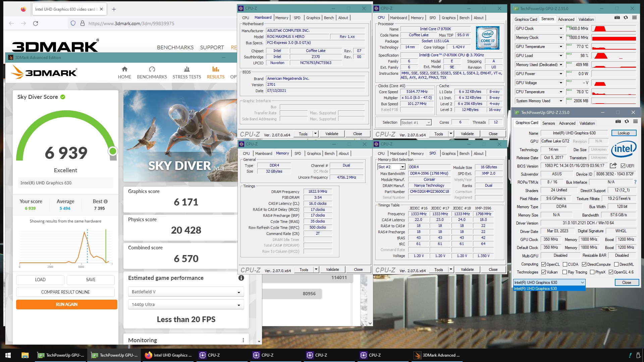Click the refresh icon in the GPU-Z Graphics Card window

(x=627, y=122)
